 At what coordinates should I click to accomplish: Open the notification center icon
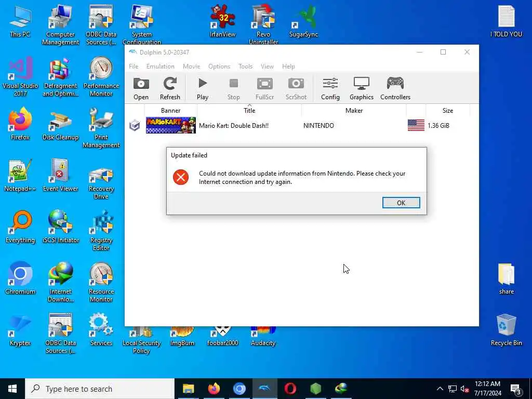[515, 389]
